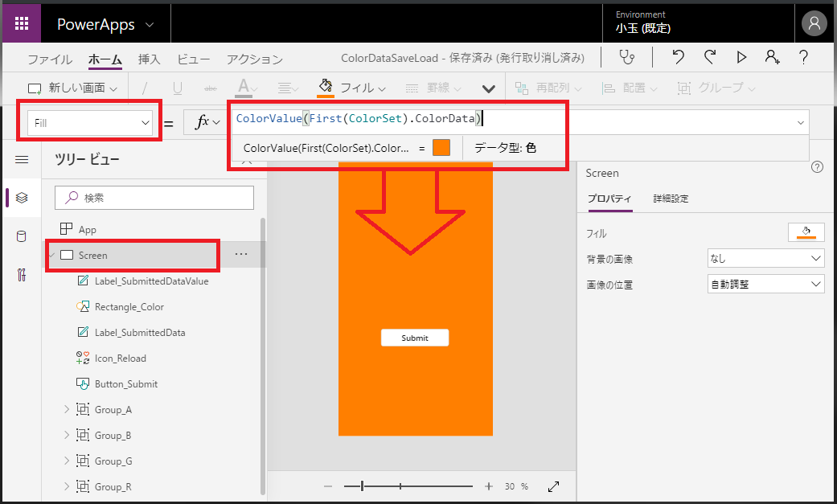Open the Advanced tools icon
837x504 pixels.
coord(22,275)
